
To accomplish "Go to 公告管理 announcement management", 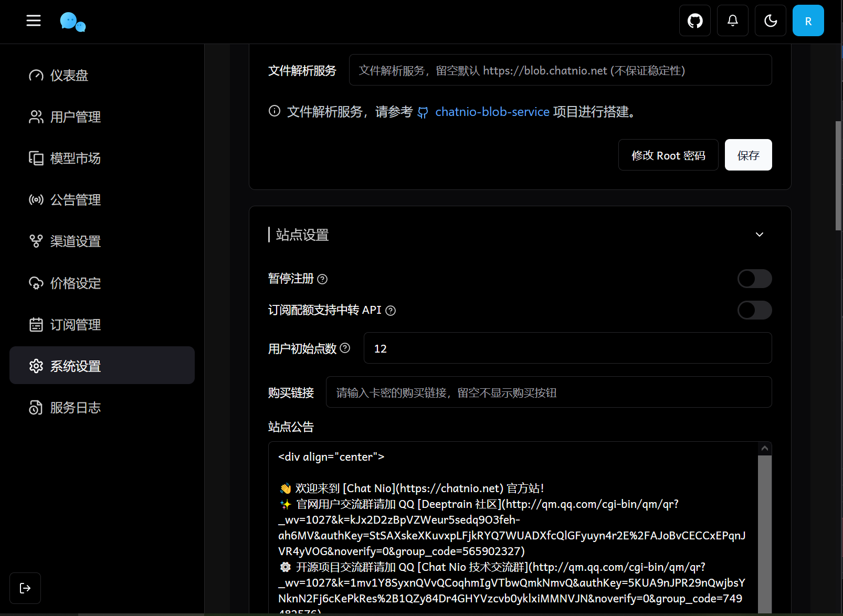I will [x=75, y=199].
